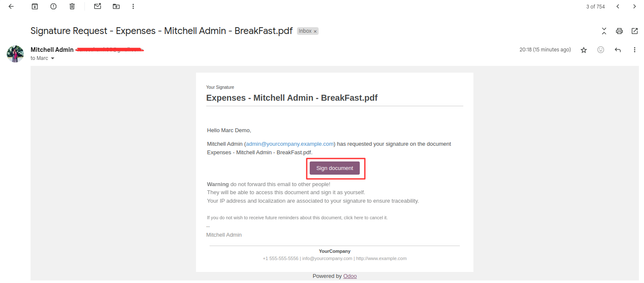Image resolution: width=644 pixels, height=283 pixels.
Task: Open the Move to folder icon
Action: [116, 6]
